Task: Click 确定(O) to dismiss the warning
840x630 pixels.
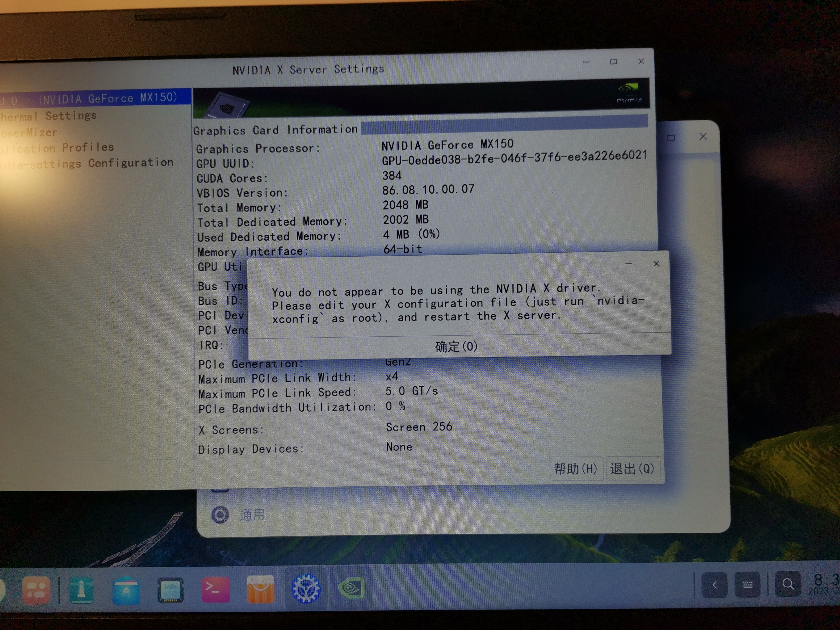Action: pos(457,346)
